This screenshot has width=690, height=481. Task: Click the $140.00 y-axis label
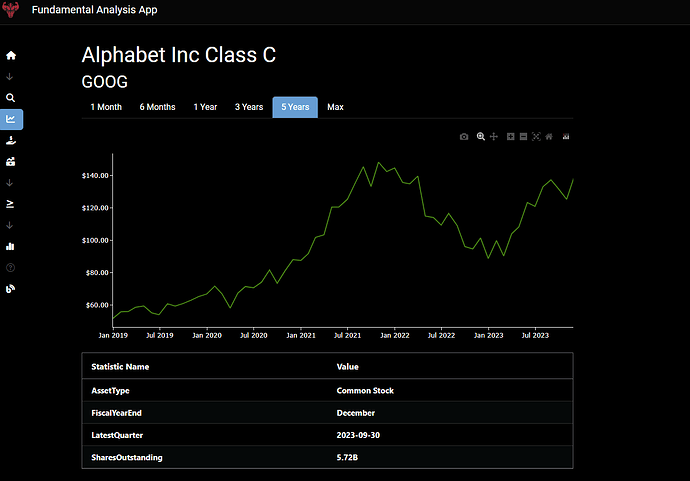point(95,176)
